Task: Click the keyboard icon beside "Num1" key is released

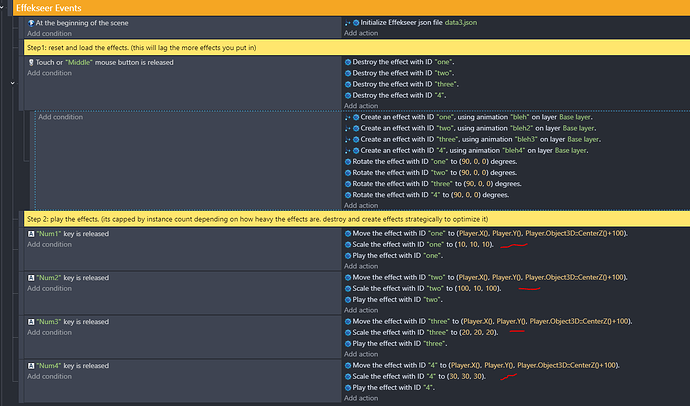Action: click(x=31, y=234)
